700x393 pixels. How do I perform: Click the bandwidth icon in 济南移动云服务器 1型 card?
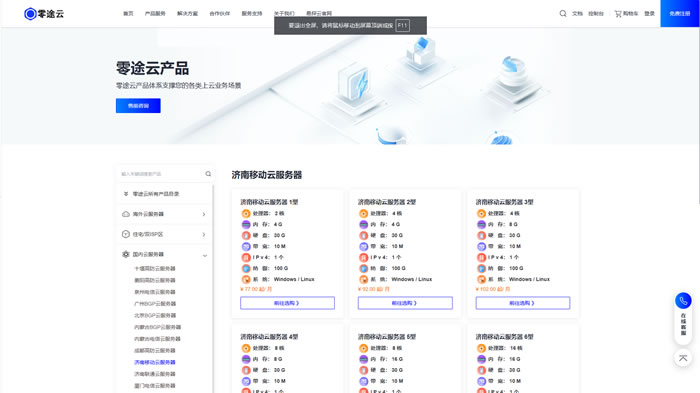(246, 246)
